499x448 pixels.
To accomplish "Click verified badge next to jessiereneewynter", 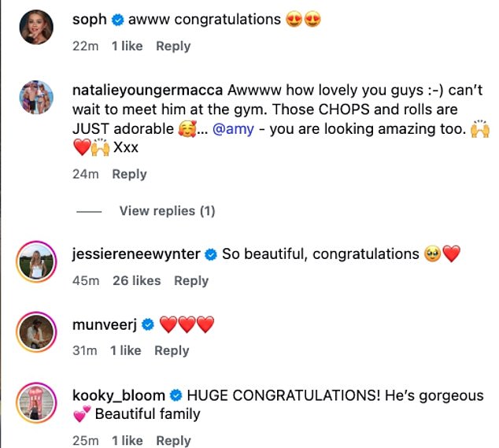I will 212,254.
